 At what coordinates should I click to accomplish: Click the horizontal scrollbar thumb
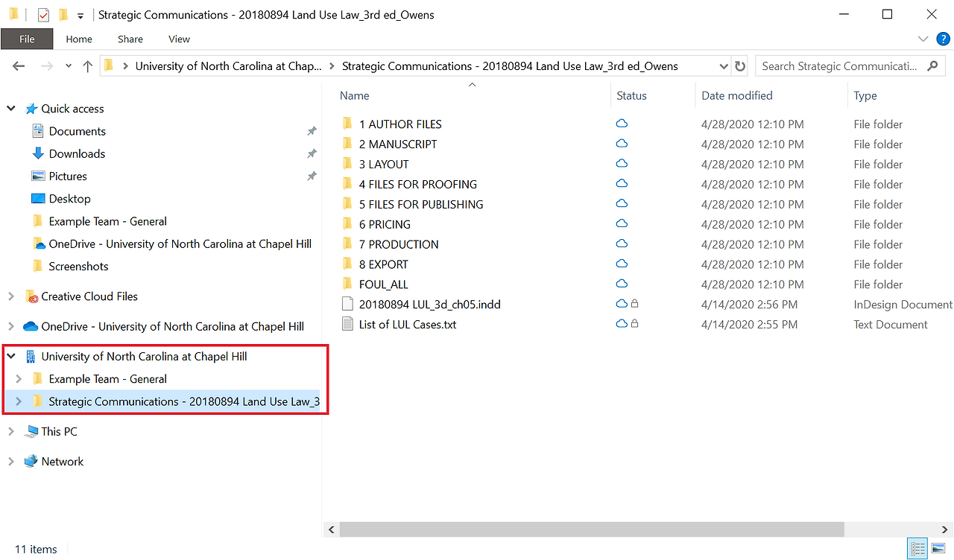click(x=592, y=529)
